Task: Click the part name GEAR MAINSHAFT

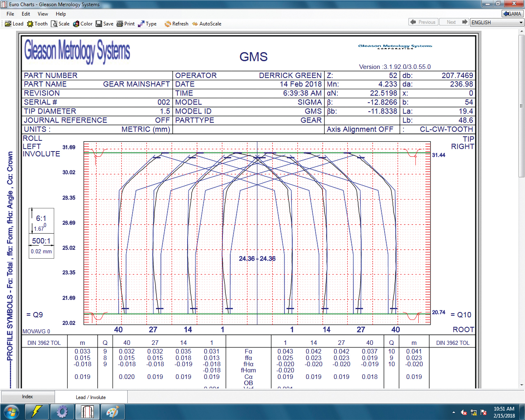Action: (x=136, y=84)
